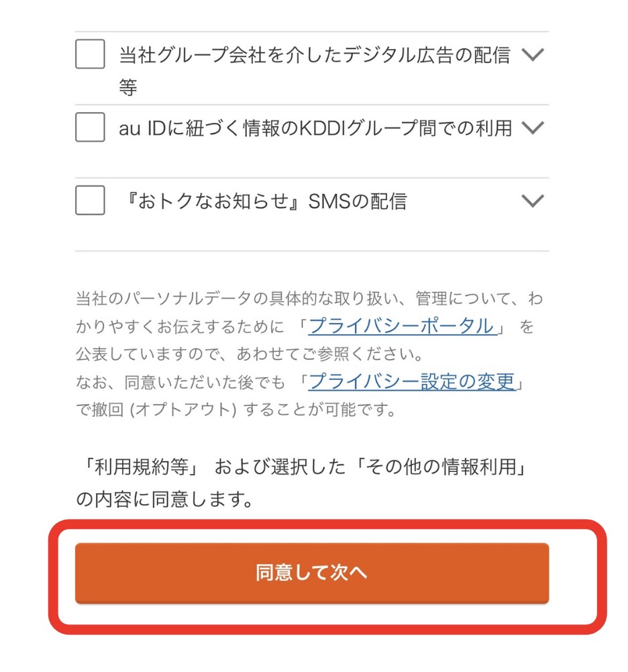Click the なお、同意いただいた後でも text

pyautogui.click(x=187, y=382)
